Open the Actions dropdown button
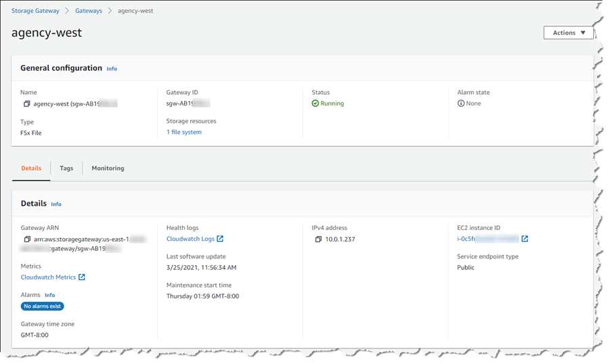The image size is (610, 364). [x=569, y=32]
